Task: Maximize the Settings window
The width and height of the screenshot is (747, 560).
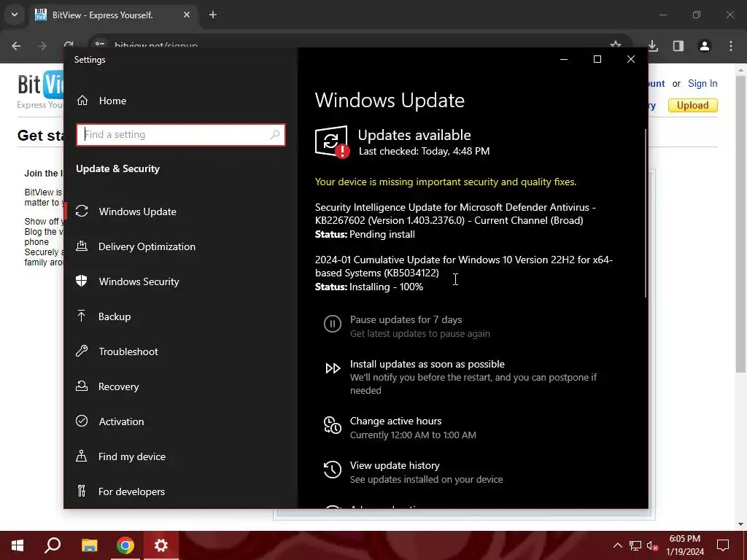Action: coord(597,59)
